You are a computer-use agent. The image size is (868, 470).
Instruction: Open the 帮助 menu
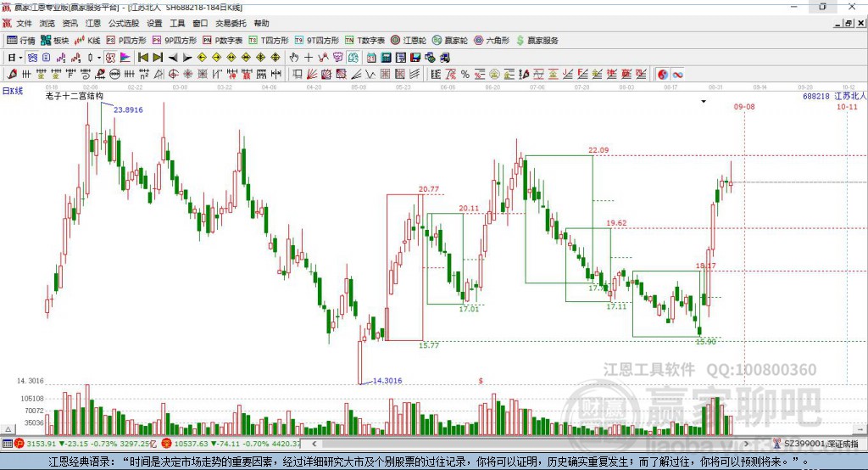[x=261, y=23]
